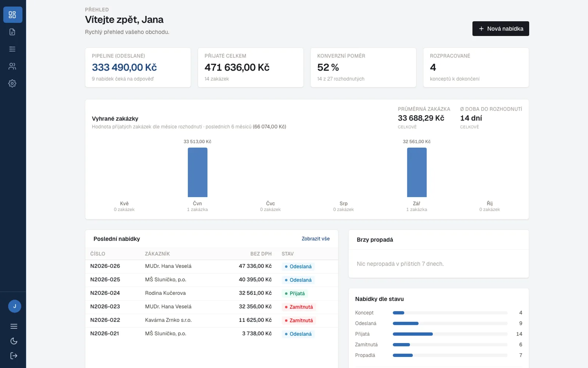Collapse the sidebar with hamburger icon near bottom
The height and width of the screenshot is (368, 588).
[14, 326]
